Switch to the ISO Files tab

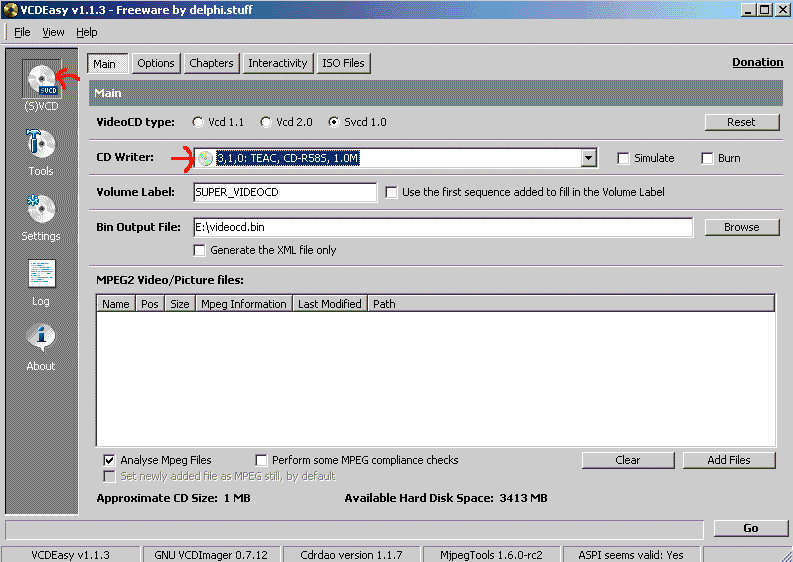pos(343,63)
